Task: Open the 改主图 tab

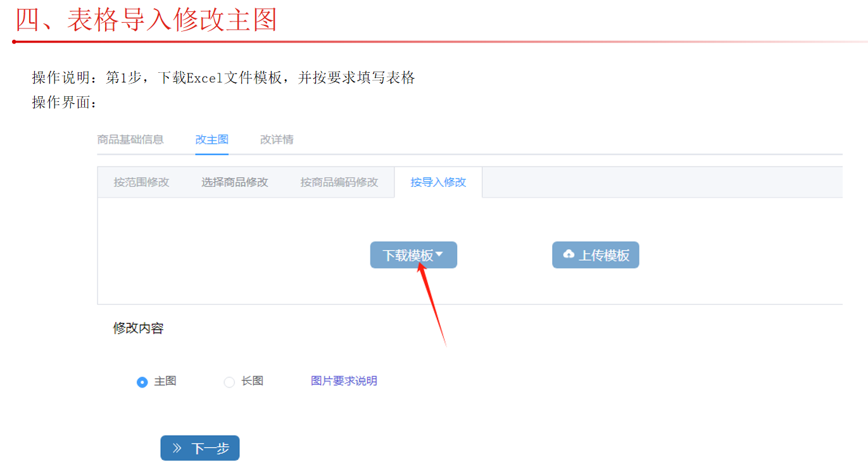Action: 211,139
